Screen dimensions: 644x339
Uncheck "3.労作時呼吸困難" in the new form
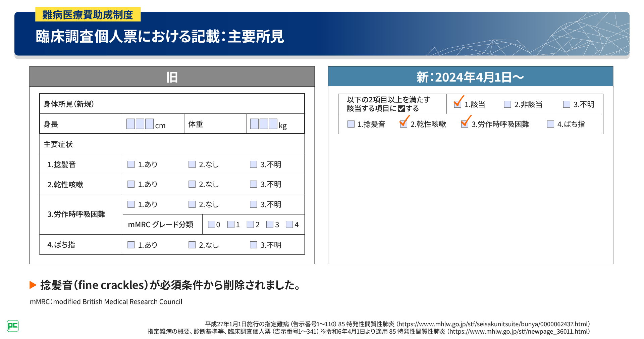coord(465,124)
